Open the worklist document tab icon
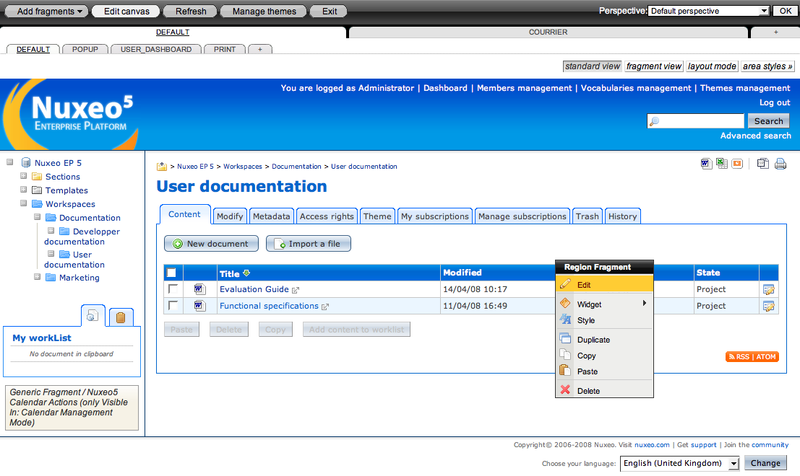The height and width of the screenshot is (476, 800). 92,316
